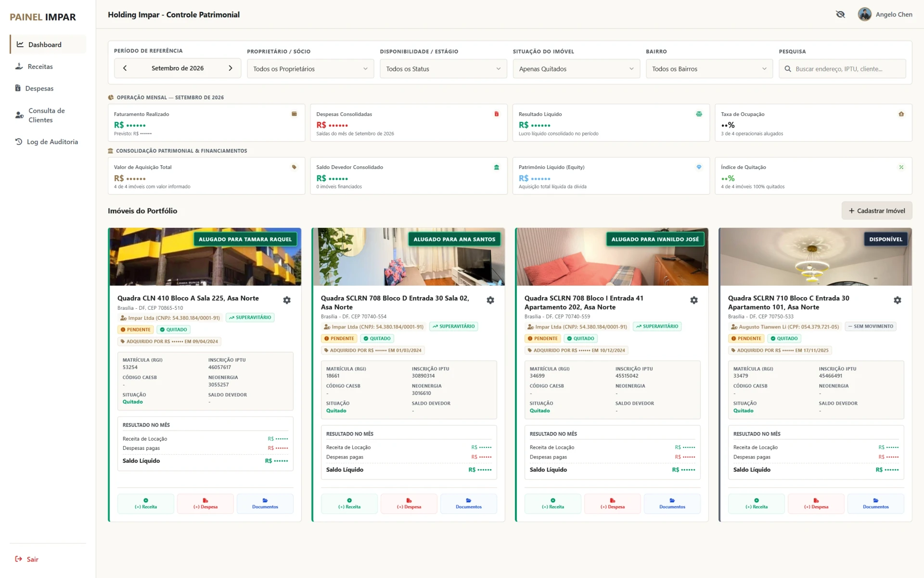Click the Cadastrar Imóvel button
This screenshot has height=578, width=924.
pos(876,210)
